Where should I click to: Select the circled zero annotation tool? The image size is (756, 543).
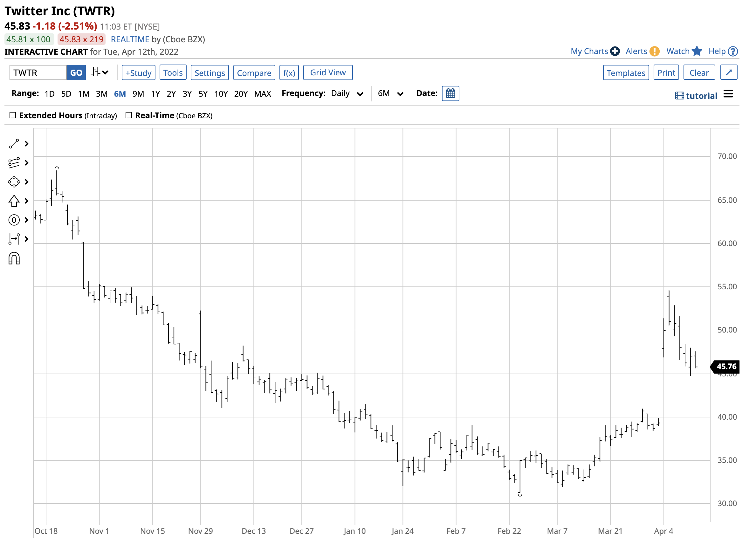click(x=14, y=220)
